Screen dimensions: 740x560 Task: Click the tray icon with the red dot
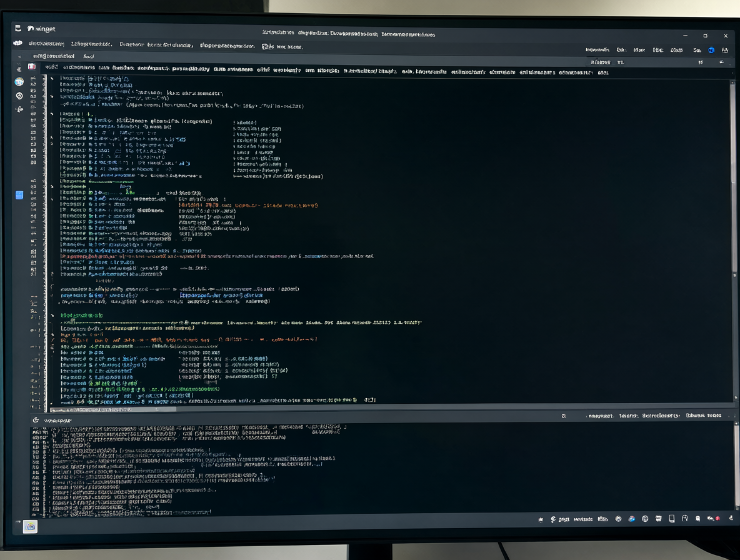click(x=713, y=519)
